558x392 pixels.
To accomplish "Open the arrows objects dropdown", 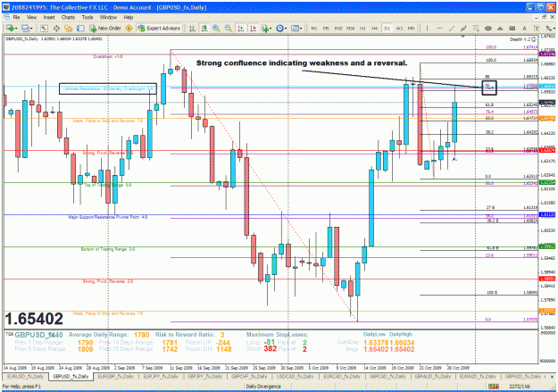I will coord(551,28).
